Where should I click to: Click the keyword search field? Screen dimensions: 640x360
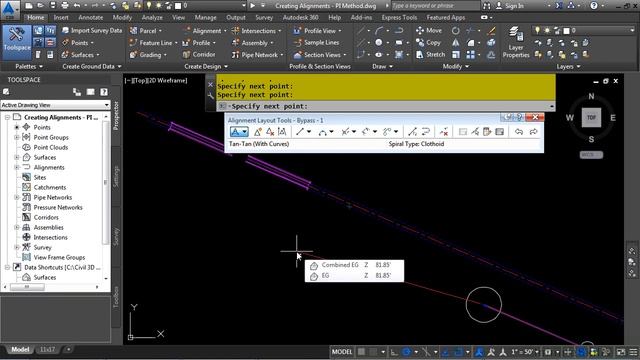[x=435, y=6]
